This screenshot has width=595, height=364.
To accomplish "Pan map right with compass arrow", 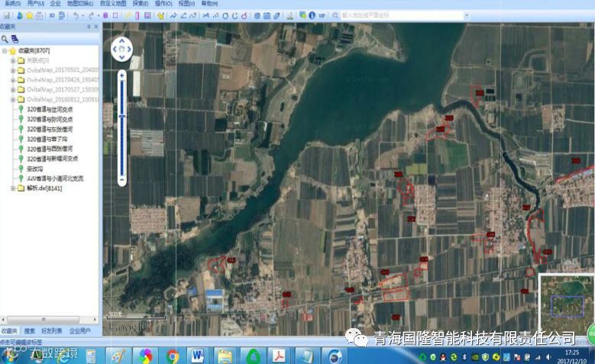I will (129, 49).
